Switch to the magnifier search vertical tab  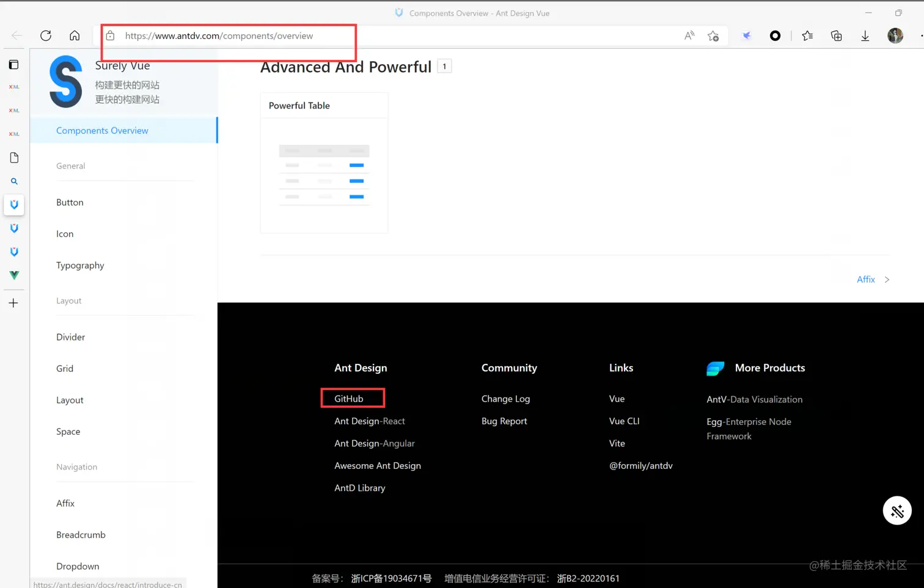coord(14,181)
